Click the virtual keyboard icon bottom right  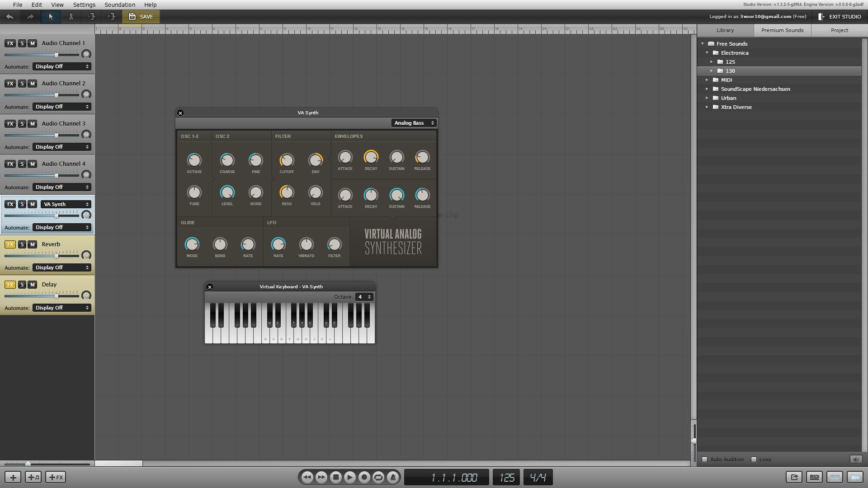pyautogui.click(x=835, y=477)
